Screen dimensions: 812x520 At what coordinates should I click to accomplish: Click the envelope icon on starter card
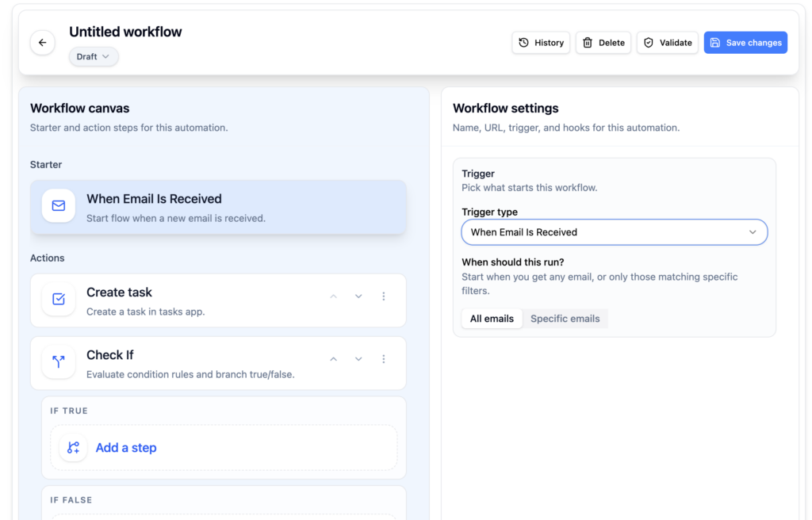(59, 206)
